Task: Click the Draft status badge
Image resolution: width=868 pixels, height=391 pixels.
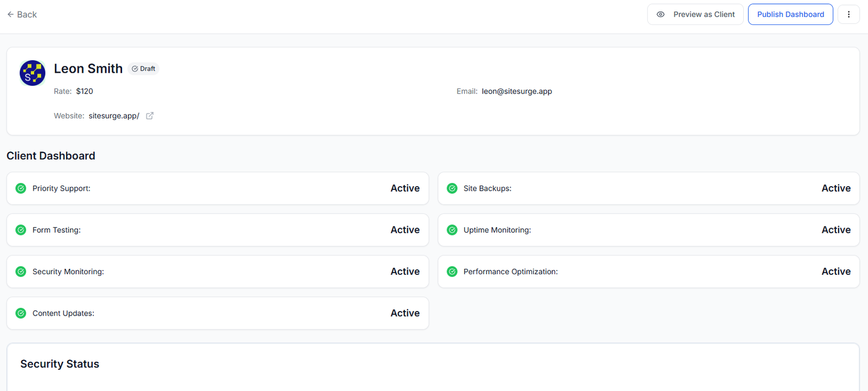Action: click(144, 69)
